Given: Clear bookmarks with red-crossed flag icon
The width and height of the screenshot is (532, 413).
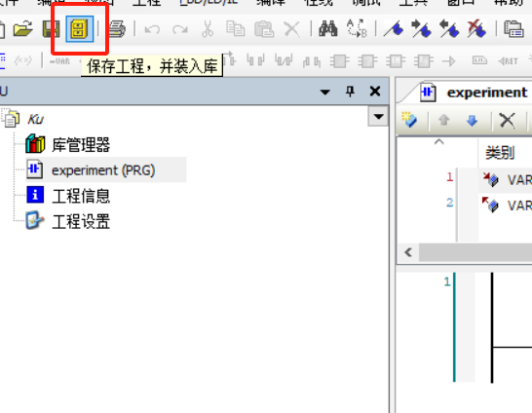Looking at the screenshot, I should click(476, 29).
